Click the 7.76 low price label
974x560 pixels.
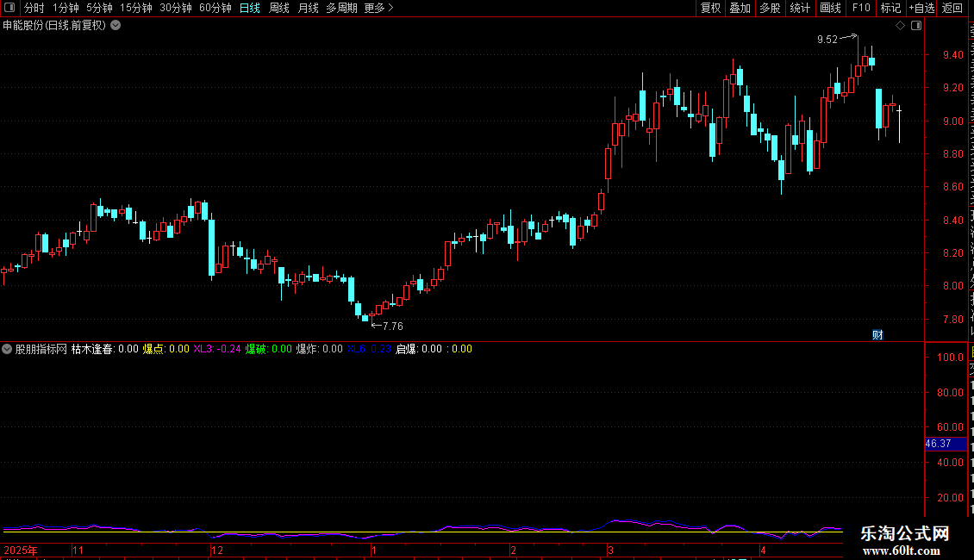(x=392, y=326)
